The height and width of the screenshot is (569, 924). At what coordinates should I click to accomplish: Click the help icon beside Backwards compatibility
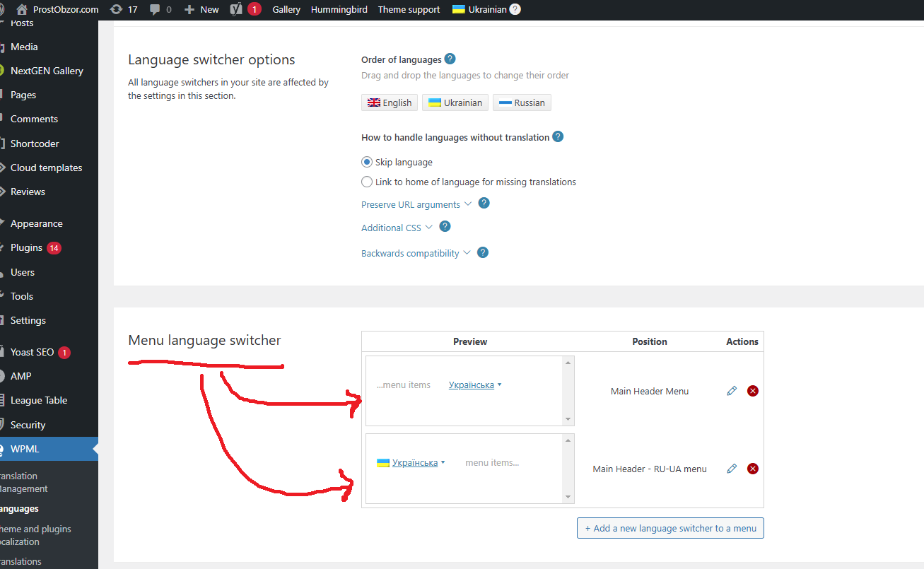[x=483, y=252]
